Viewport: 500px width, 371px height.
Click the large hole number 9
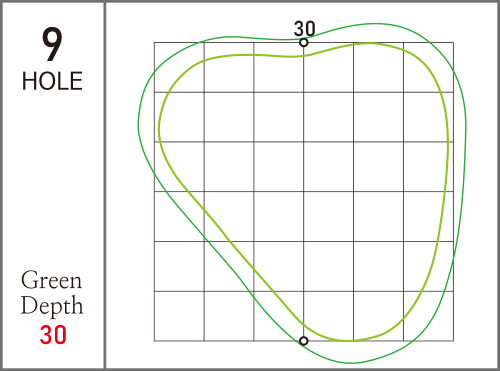52,44
